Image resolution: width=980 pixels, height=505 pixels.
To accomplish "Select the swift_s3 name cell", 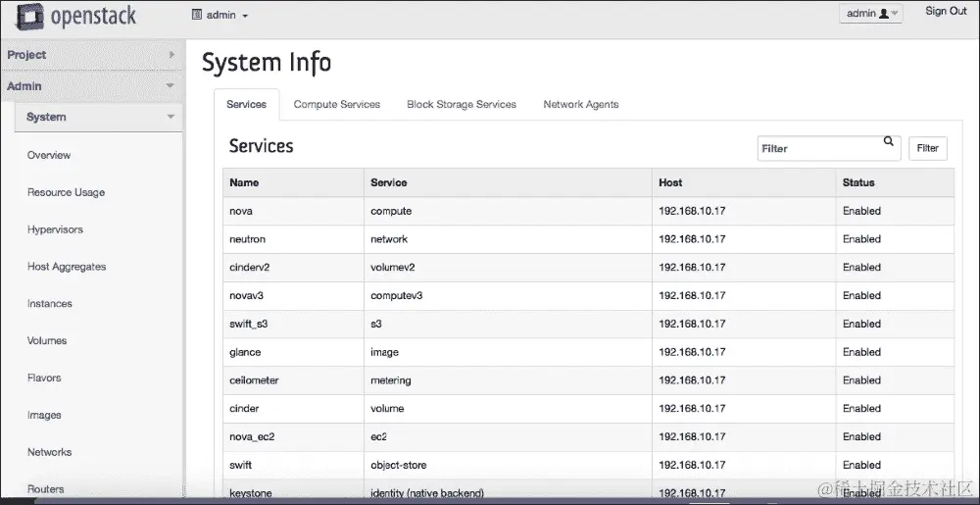I will click(293, 324).
